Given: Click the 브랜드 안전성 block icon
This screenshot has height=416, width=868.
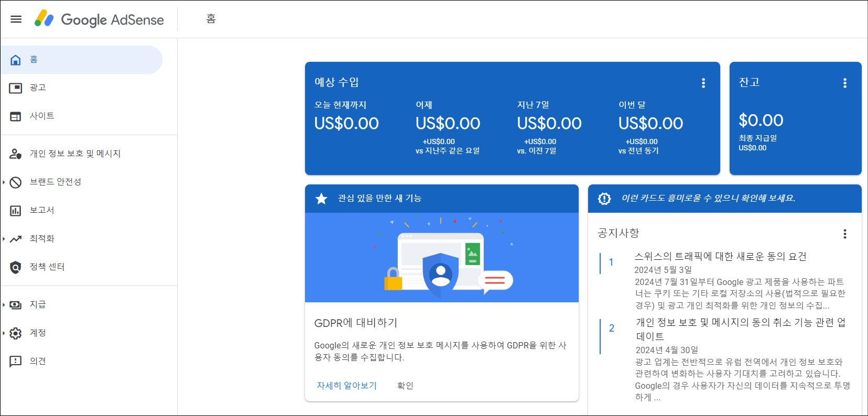Looking at the screenshot, I should click(16, 182).
